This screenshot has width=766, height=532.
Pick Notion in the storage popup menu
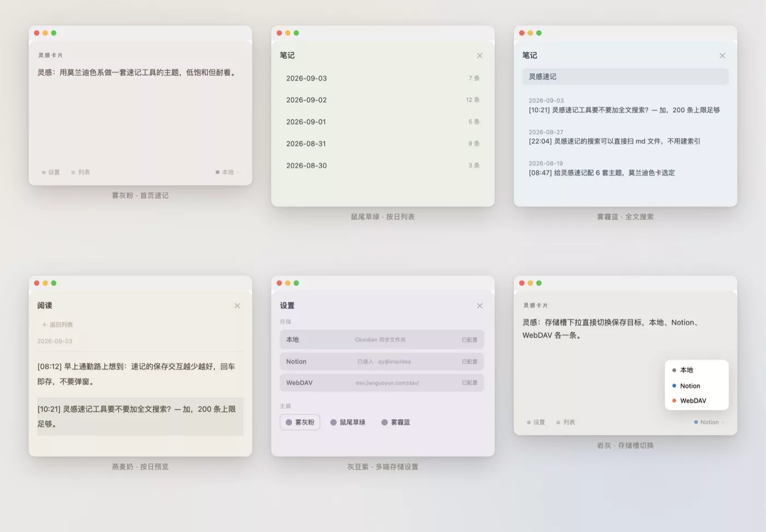click(x=697, y=386)
